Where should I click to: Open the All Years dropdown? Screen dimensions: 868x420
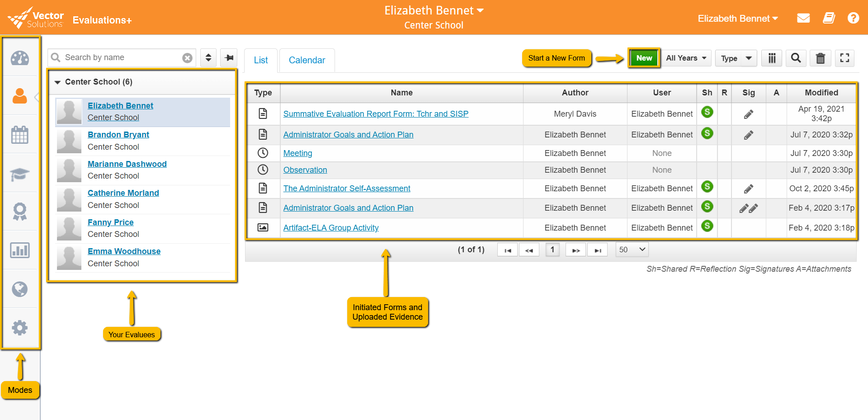(686, 58)
